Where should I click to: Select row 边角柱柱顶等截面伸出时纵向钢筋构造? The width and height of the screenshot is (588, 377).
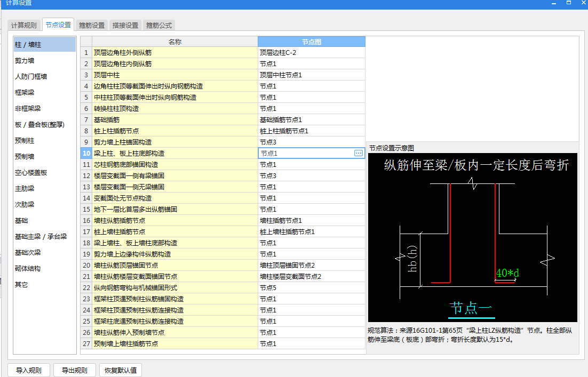pyautogui.click(x=175, y=86)
